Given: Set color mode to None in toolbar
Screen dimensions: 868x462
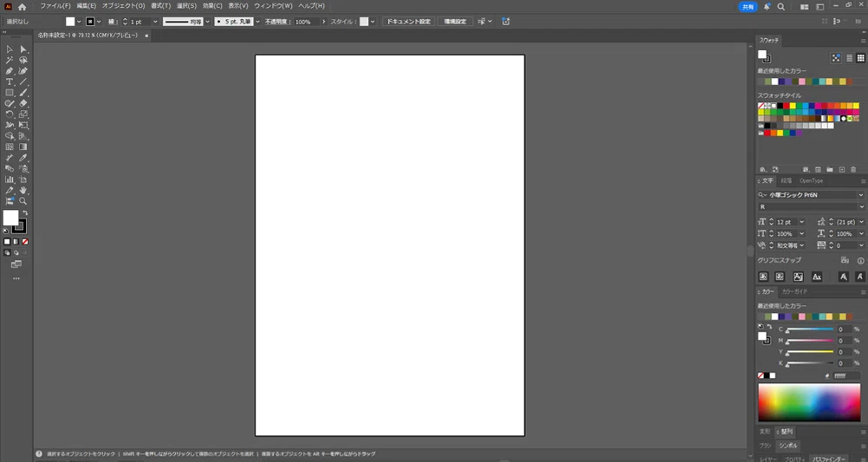Looking at the screenshot, I should pos(25,242).
